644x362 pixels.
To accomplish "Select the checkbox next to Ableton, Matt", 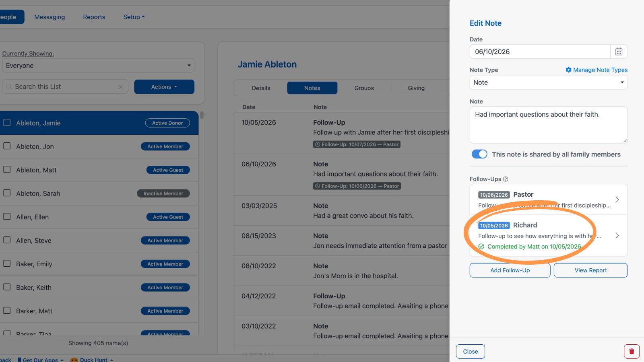I will pyautogui.click(x=7, y=169).
